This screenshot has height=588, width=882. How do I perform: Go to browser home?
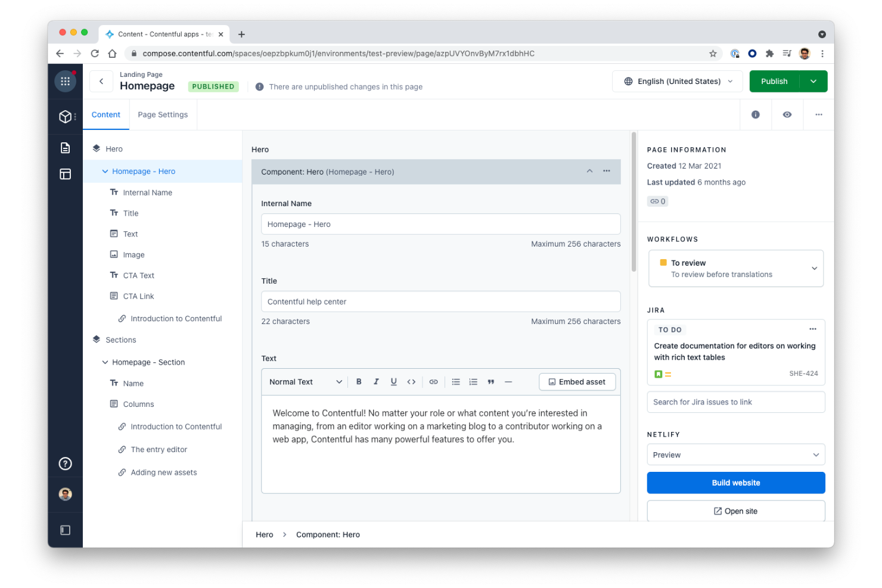(x=112, y=54)
